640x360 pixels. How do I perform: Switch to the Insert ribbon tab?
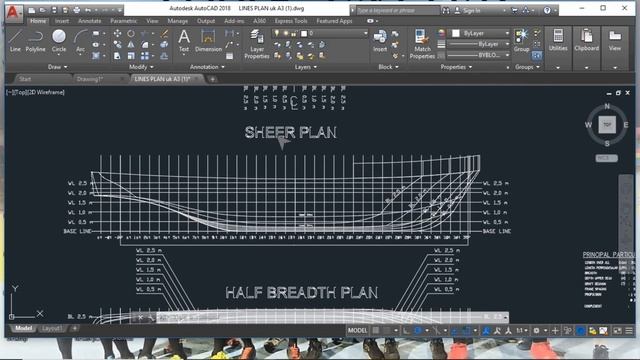(62, 21)
